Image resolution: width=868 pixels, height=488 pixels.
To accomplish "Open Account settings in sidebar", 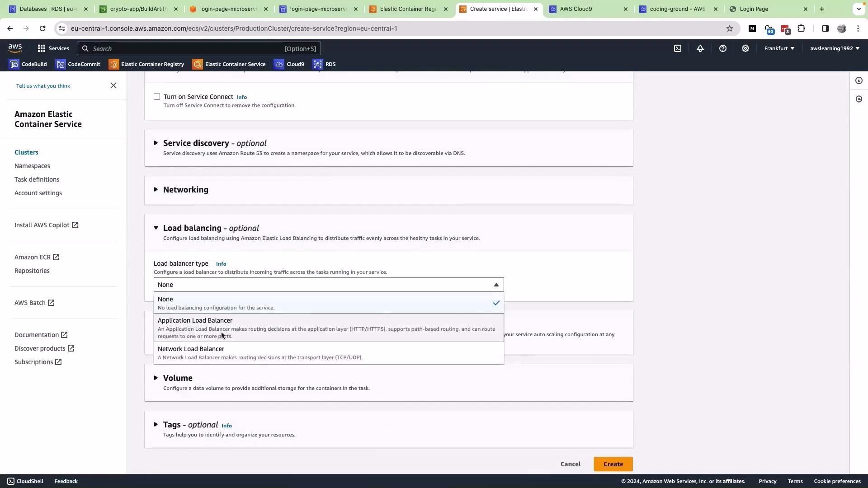I will (38, 193).
